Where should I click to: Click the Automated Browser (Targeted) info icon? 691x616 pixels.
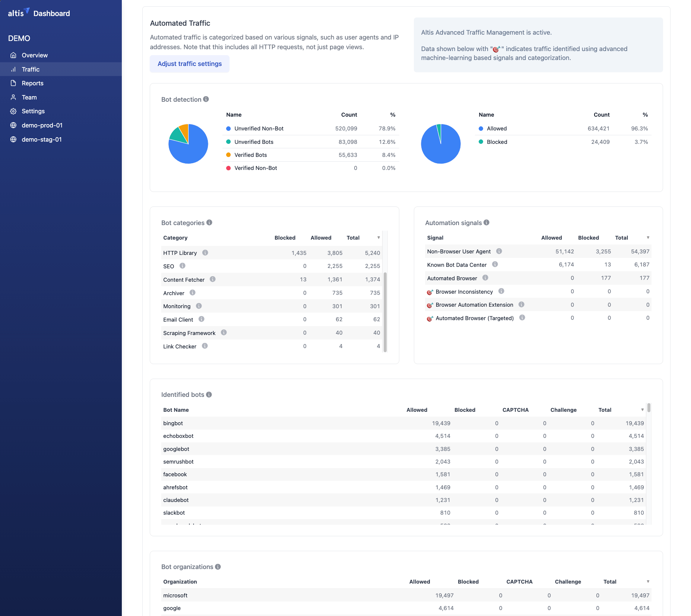tap(522, 318)
